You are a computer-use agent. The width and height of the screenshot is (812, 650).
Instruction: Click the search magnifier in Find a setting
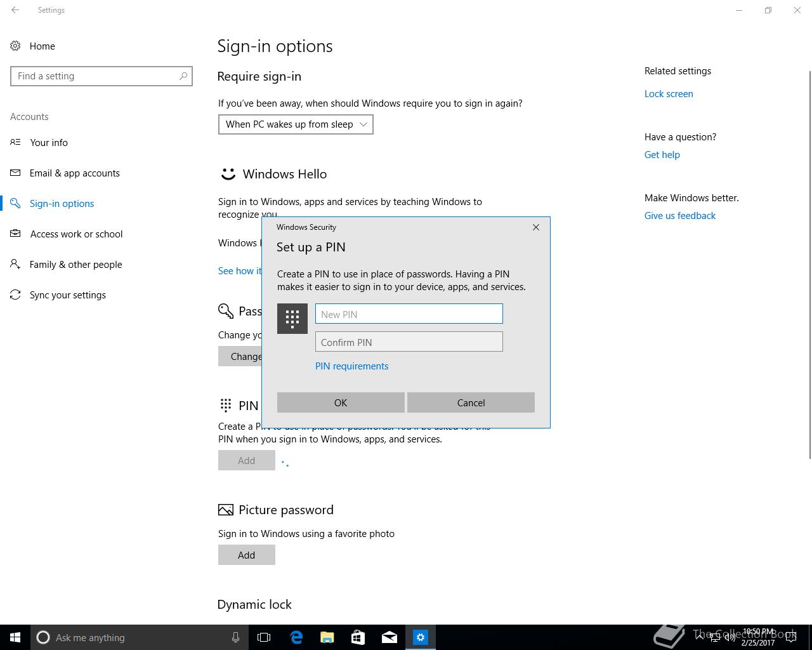tap(183, 76)
